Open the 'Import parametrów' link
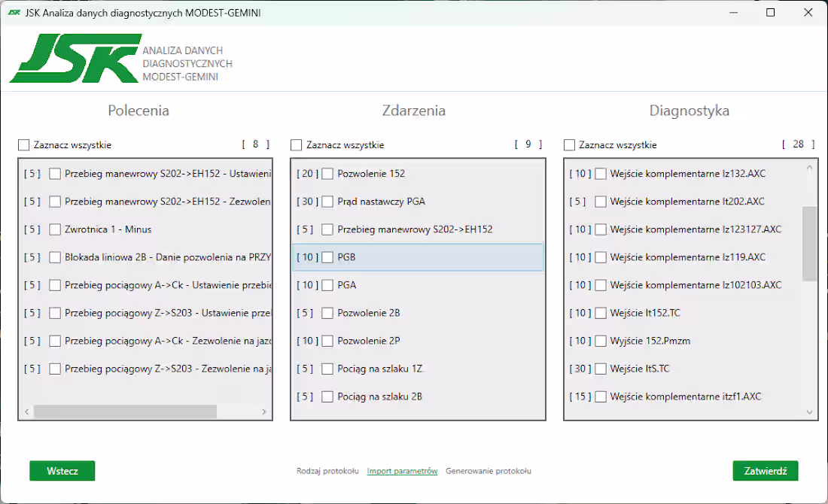The width and height of the screenshot is (828, 504). tap(400, 470)
